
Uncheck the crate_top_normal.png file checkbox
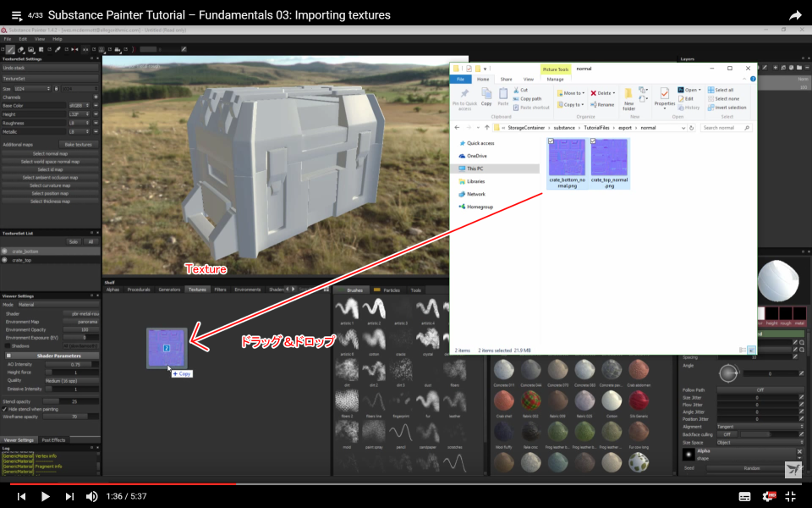pyautogui.click(x=593, y=141)
